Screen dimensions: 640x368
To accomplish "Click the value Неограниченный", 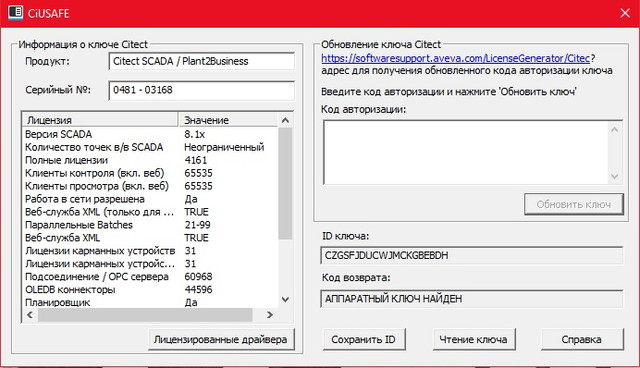I will [224, 147].
